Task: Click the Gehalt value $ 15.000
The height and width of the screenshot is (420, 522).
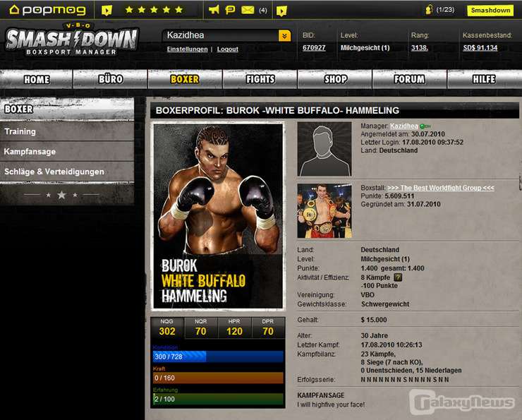Action: (374, 320)
